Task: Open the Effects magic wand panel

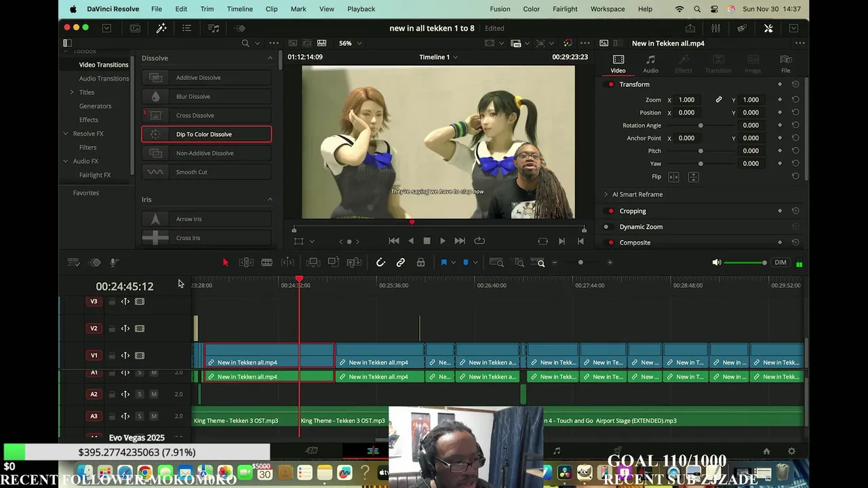Action: click(161, 28)
